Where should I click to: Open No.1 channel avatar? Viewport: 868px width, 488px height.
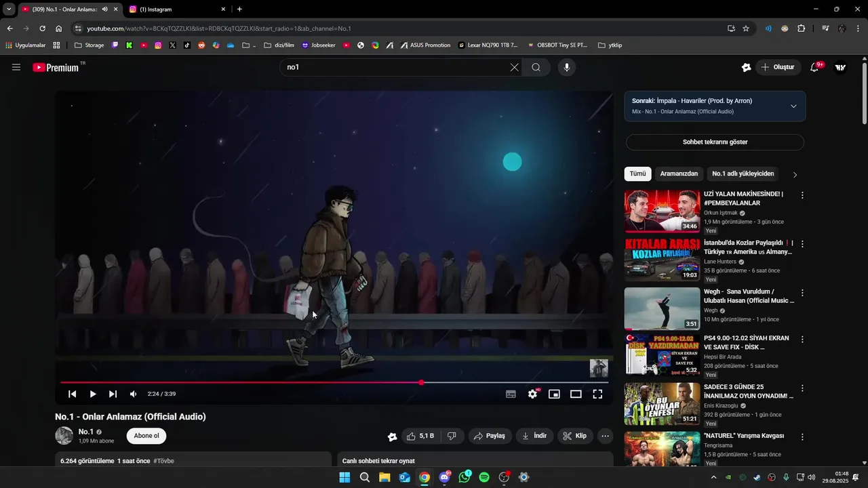(x=64, y=436)
